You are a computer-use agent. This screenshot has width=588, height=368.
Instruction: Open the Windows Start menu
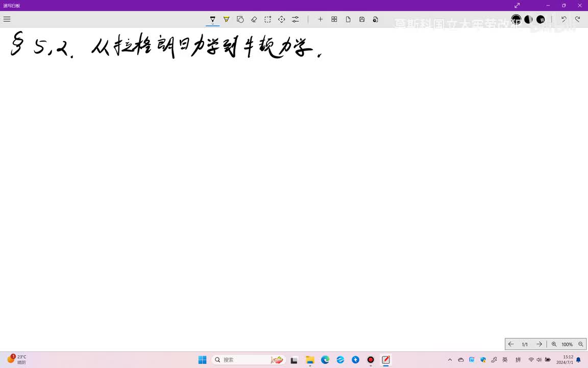pos(202,360)
